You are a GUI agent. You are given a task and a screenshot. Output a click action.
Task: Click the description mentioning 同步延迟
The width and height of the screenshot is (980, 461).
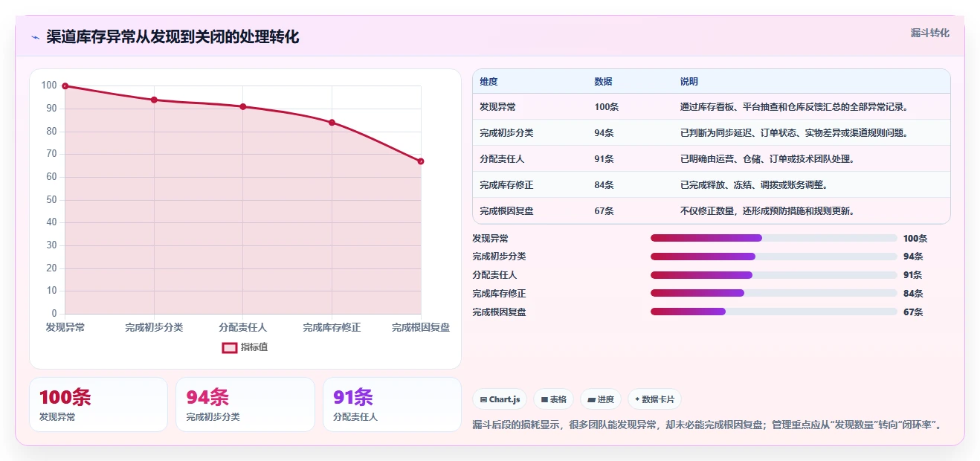[794, 133]
